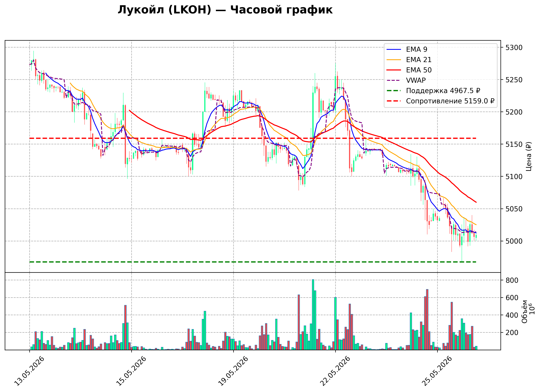Click the 5050 price axis tick label
This screenshot has height=392, width=541.
[514, 209]
